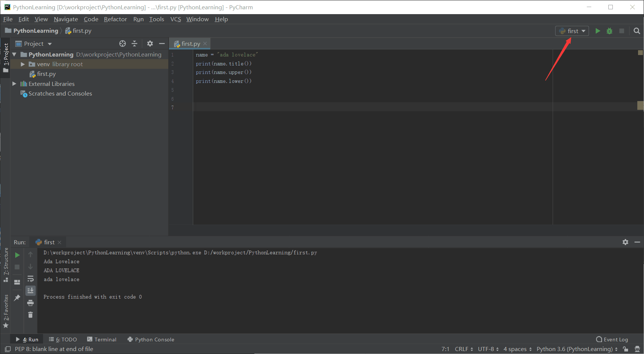Rerun the program from the Run panel
The image size is (644, 354).
(17, 255)
